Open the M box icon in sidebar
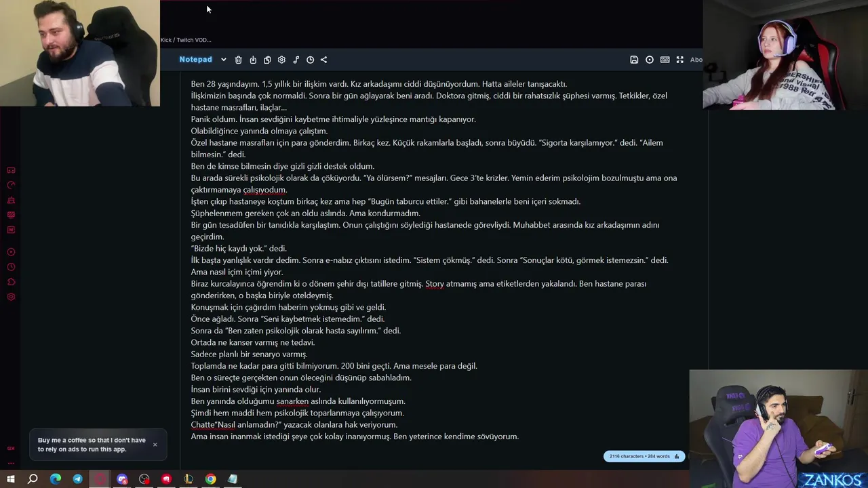The height and width of the screenshot is (488, 868). [11, 230]
